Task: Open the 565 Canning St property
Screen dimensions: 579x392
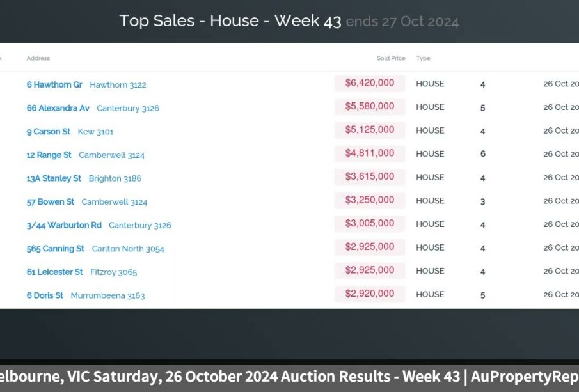Action: pyautogui.click(x=56, y=249)
